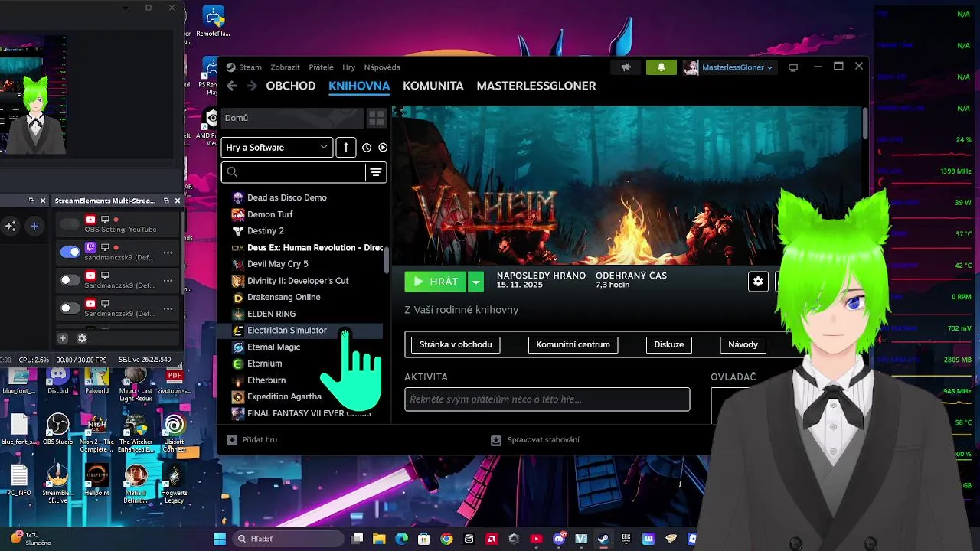Click activity post text field
This screenshot has width=980, height=551.
(547, 399)
